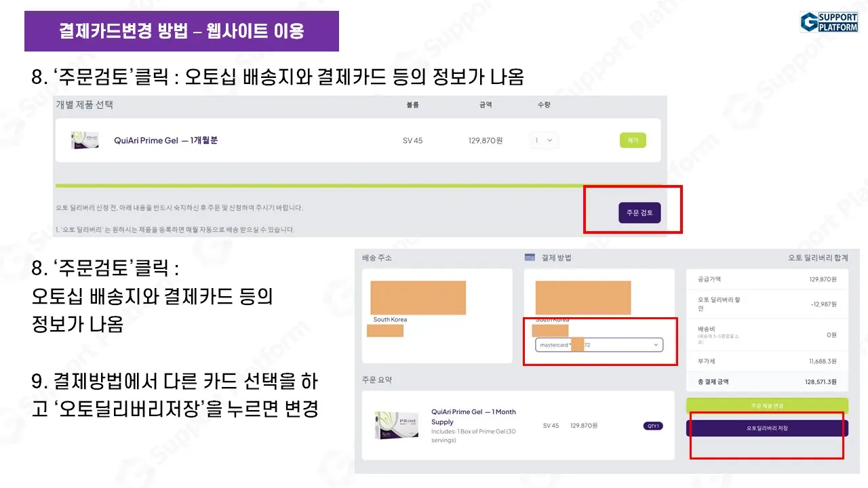The image size is (868, 488).
Task: Click the 총 결제 금액 label
Action: 713,382
